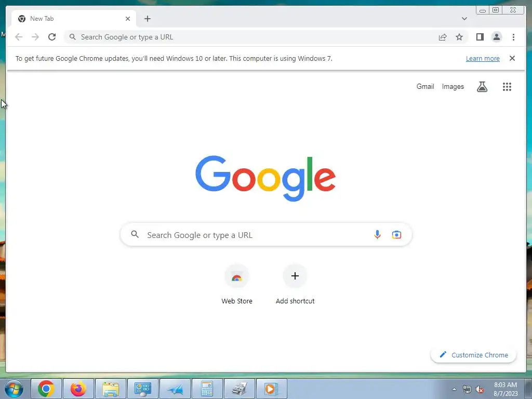Bookmark this tab with the star icon
The image size is (532, 399).
[x=459, y=37]
